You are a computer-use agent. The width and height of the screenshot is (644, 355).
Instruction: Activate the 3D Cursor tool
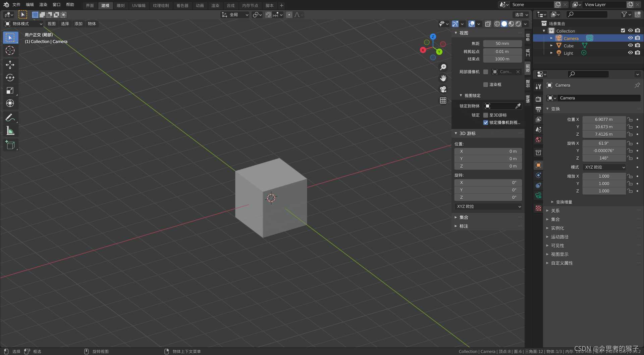[x=10, y=50]
